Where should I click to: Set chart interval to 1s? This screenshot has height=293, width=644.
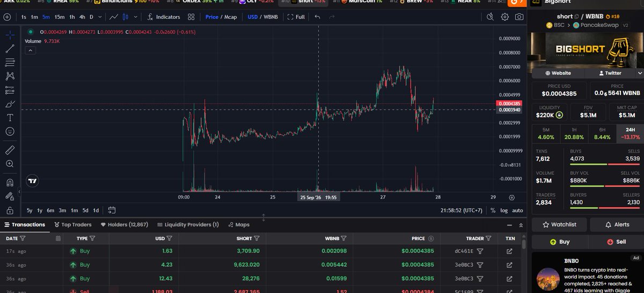[x=24, y=17]
